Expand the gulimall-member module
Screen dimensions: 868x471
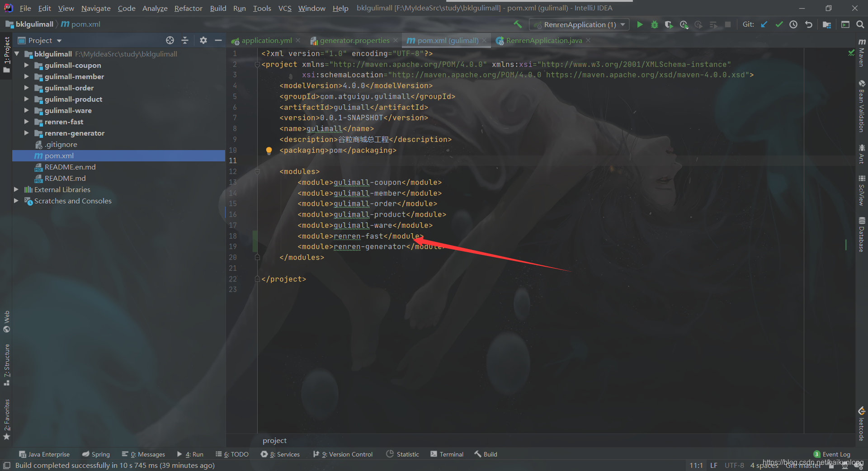point(26,76)
